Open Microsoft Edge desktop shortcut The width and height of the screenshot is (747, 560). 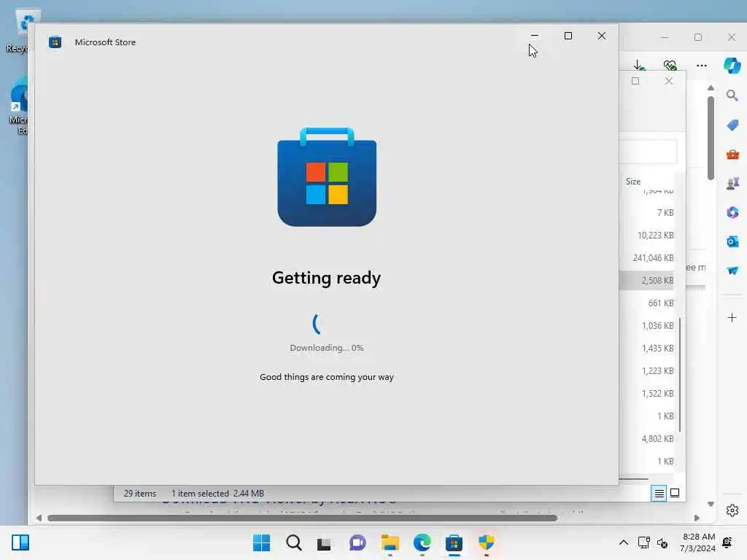(18, 106)
